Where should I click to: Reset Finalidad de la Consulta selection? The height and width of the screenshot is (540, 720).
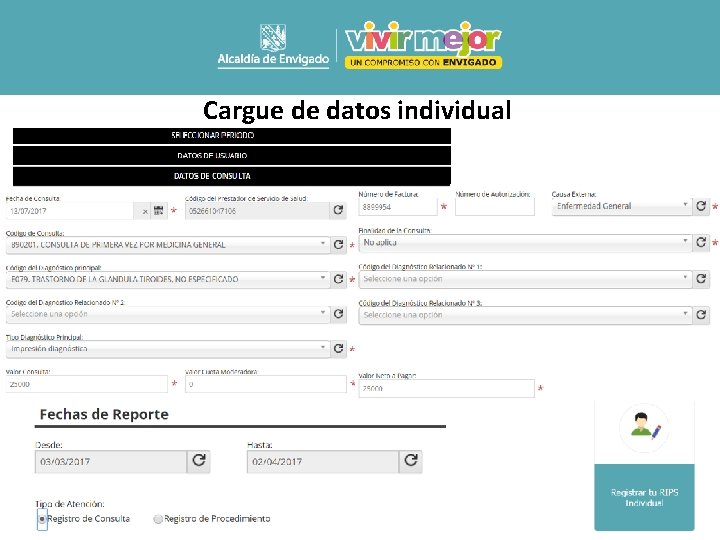701,242
